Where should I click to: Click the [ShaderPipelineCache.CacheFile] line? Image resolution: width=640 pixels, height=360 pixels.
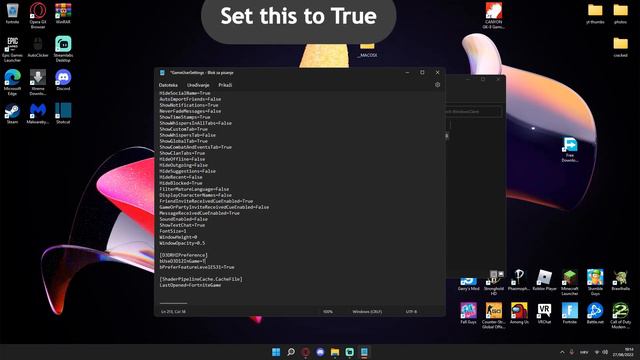click(201, 279)
